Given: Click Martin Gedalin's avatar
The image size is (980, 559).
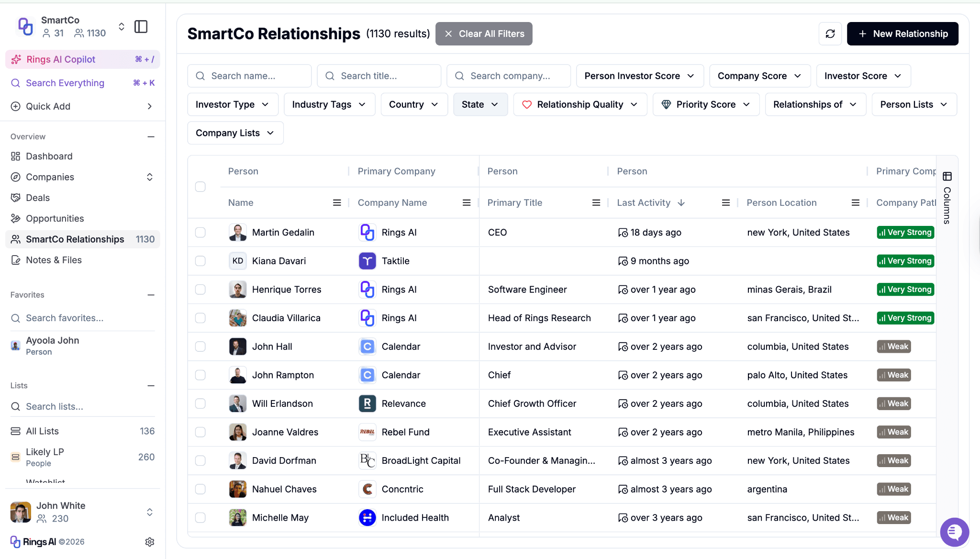Looking at the screenshot, I should [238, 233].
